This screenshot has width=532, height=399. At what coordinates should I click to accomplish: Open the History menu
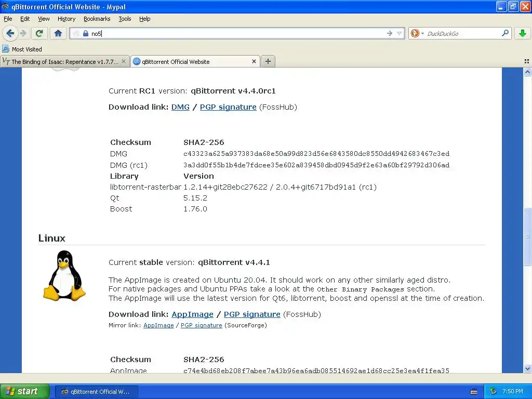(x=66, y=19)
